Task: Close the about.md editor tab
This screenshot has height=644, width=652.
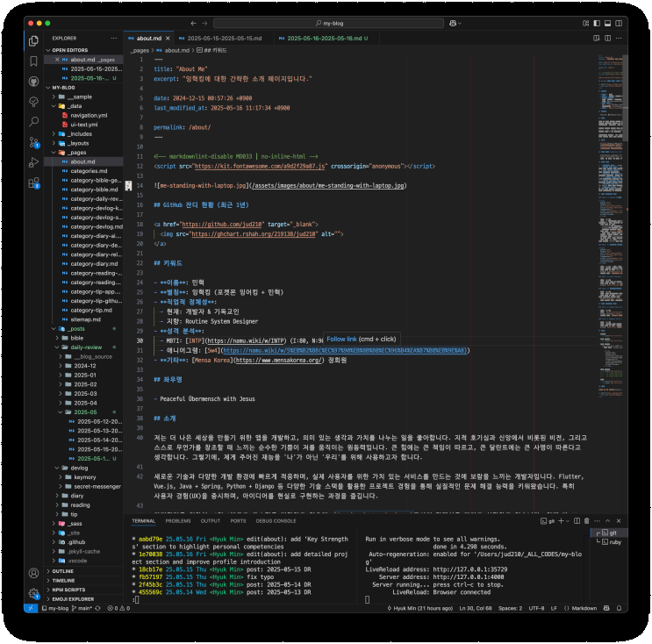Action: point(168,39)
